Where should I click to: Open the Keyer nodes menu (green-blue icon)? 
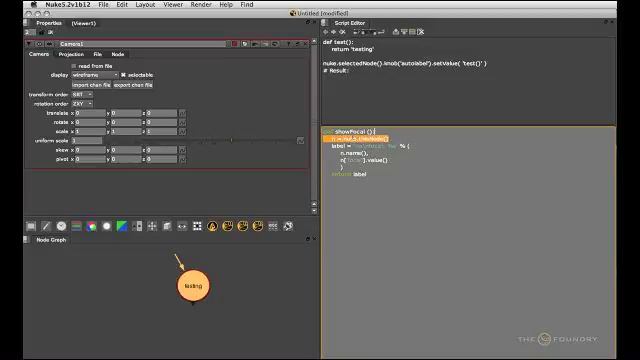point(122,226)
